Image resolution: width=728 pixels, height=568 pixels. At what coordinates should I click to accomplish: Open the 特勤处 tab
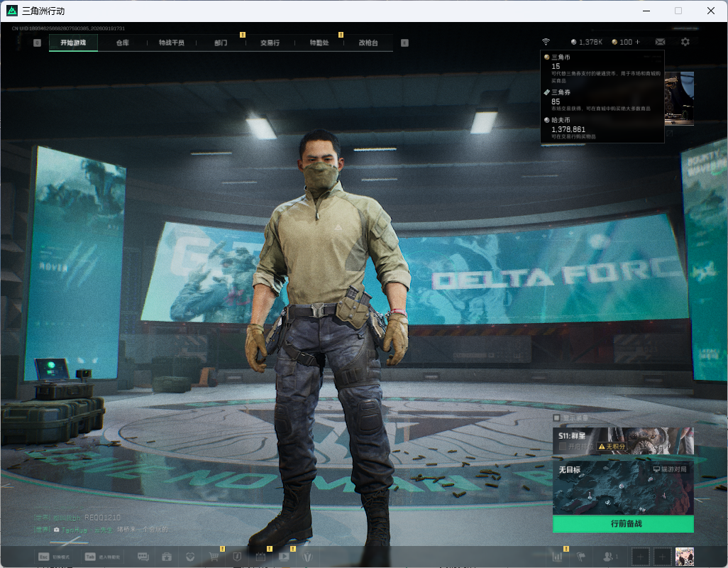click(319, 43)
